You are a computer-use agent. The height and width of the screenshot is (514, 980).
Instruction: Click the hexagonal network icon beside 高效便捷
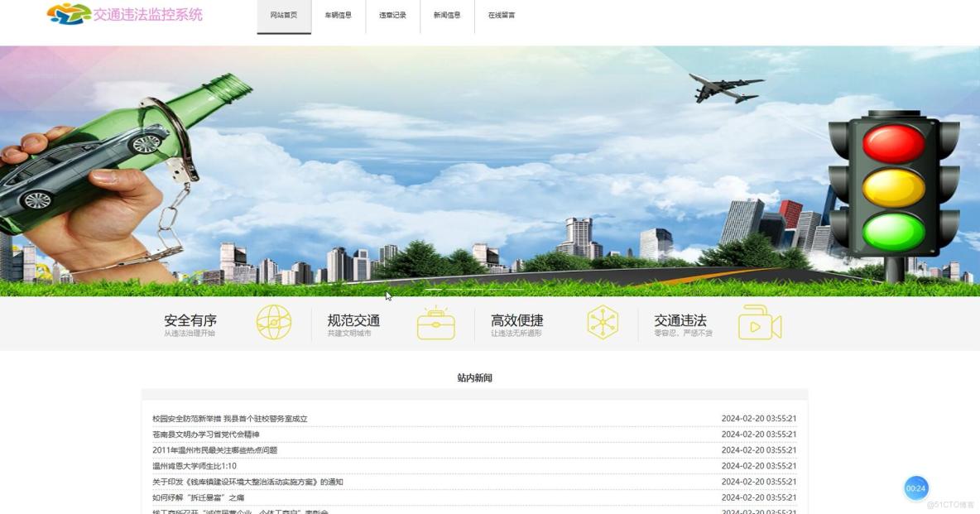[603, 323]
